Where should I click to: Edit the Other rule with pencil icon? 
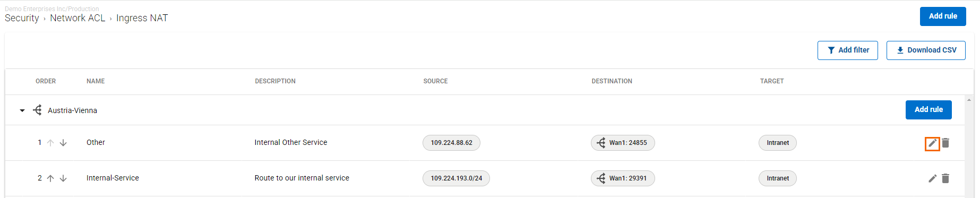tap(932, 143)
